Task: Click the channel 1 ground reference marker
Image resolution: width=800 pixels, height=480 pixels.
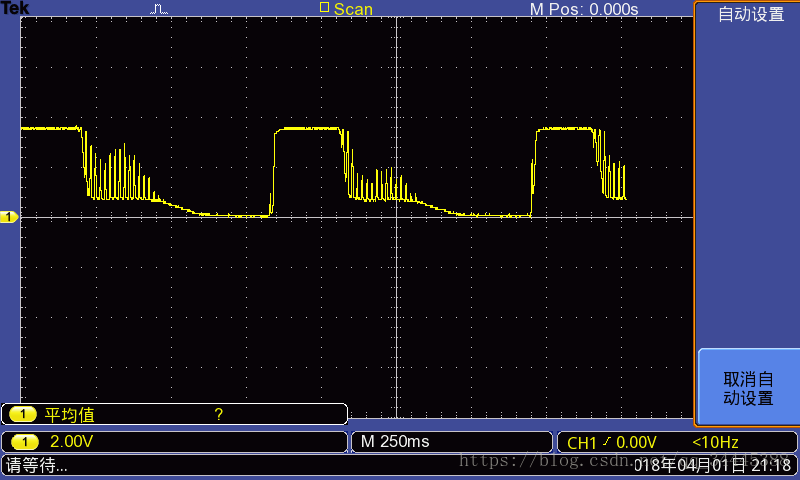Action: point(9,217)
